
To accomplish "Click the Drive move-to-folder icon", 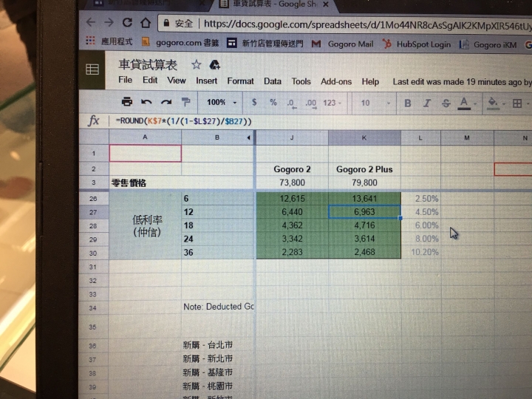I will [x=214, y=64].
